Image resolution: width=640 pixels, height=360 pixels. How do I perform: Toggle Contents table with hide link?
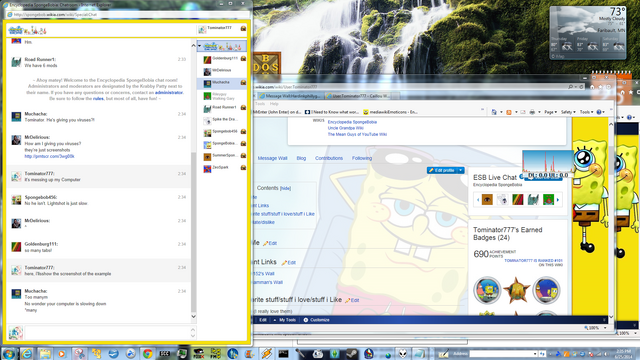click(x=285, y=188)
